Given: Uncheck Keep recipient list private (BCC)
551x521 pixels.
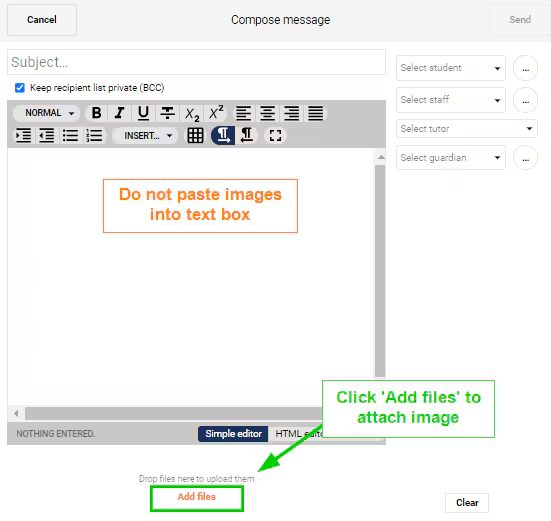Looking at the screenshot, I should pos(20,87).
